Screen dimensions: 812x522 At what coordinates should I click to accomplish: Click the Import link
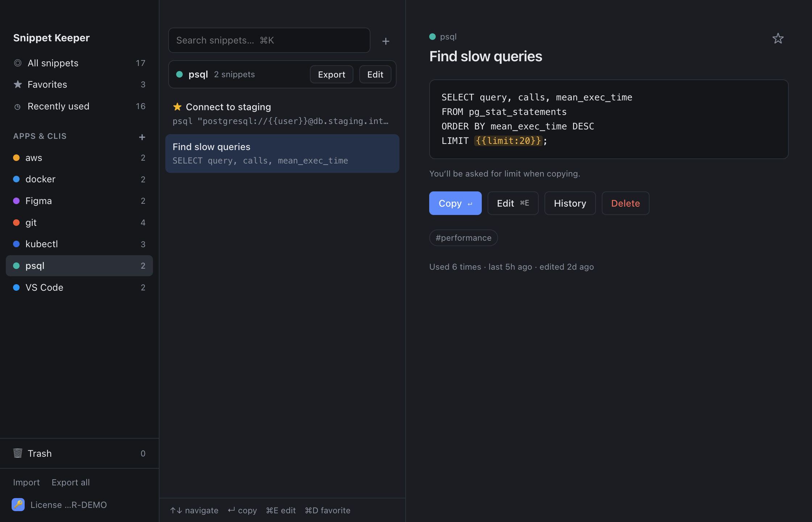[26, 482]
